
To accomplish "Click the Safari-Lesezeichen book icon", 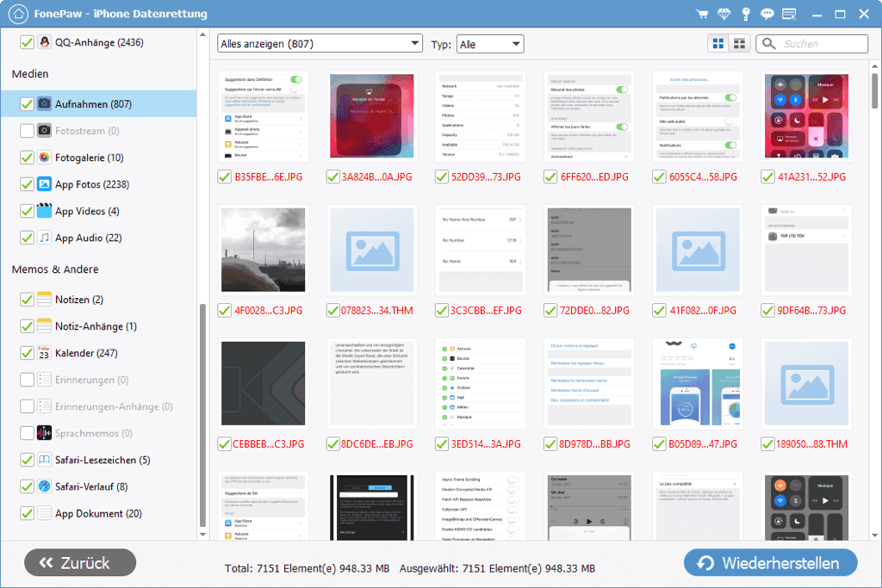I will (45, 460).
